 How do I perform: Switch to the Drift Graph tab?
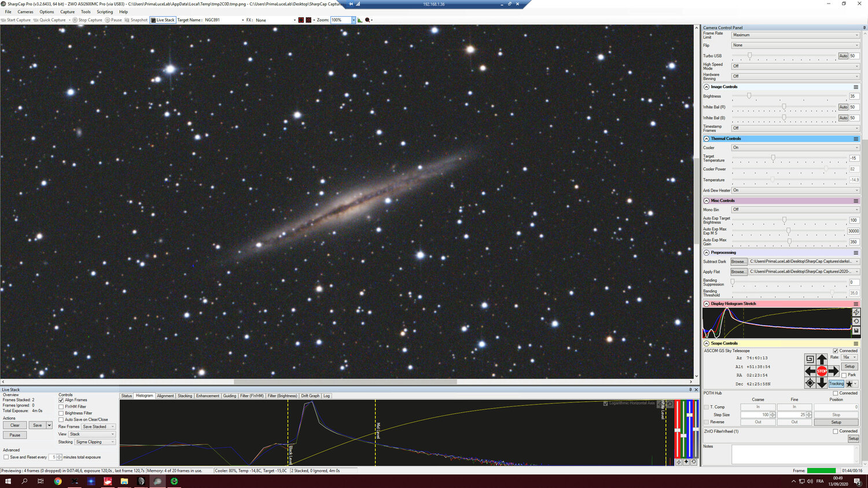click(x=310, y=396)
